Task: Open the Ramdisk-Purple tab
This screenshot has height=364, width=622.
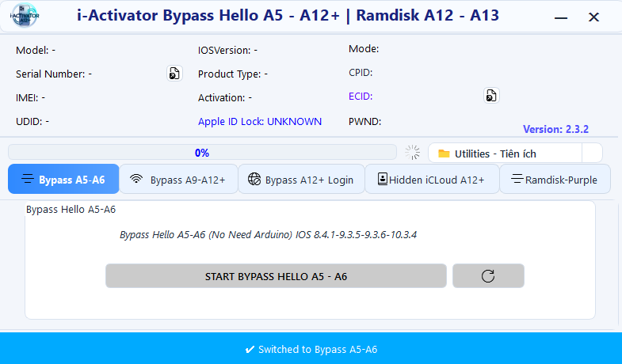Action: (x=555, y=179)
